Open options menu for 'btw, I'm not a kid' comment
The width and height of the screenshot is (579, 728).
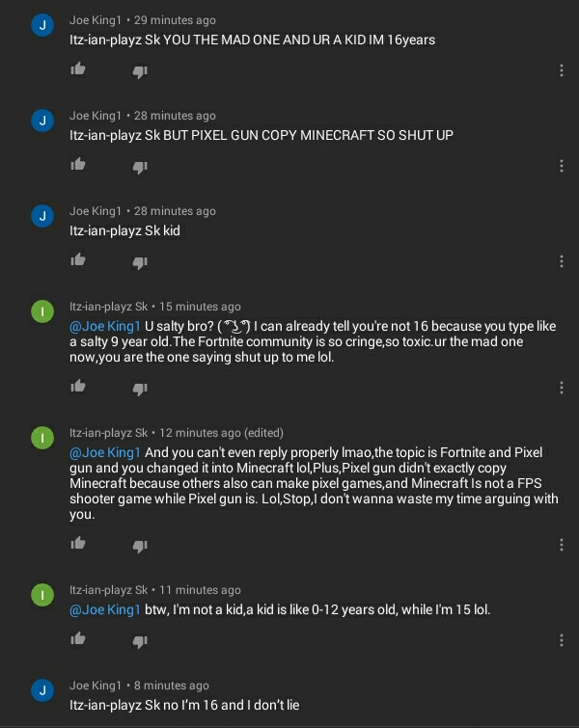pos(562,640)
